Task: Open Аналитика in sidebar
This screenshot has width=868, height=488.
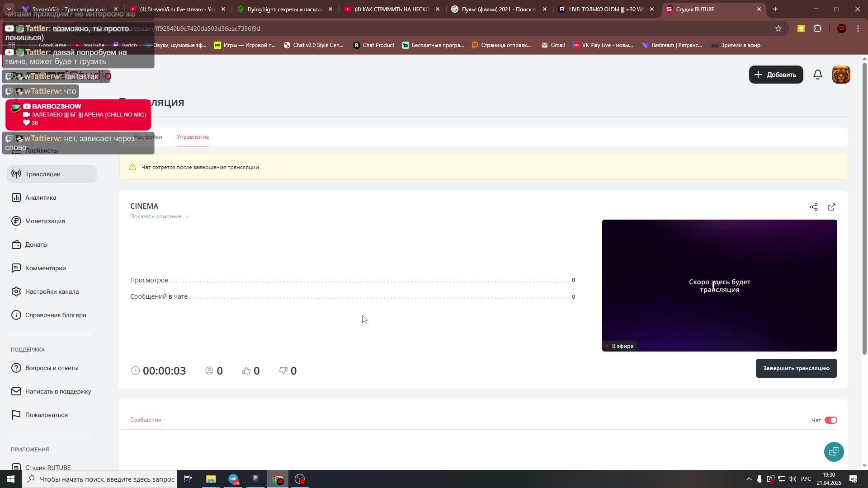Action: click(x=41, y=197)
